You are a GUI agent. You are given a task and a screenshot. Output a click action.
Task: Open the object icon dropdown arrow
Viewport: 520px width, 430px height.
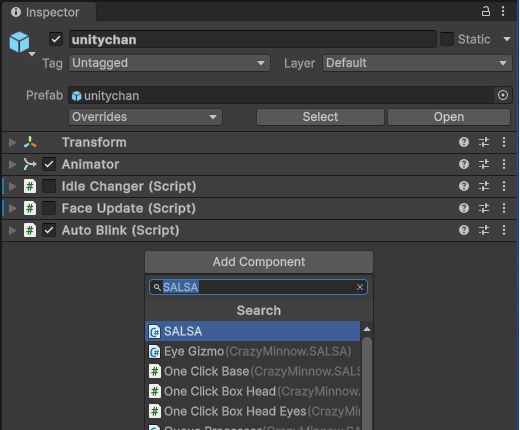click(x=32, y=54)
